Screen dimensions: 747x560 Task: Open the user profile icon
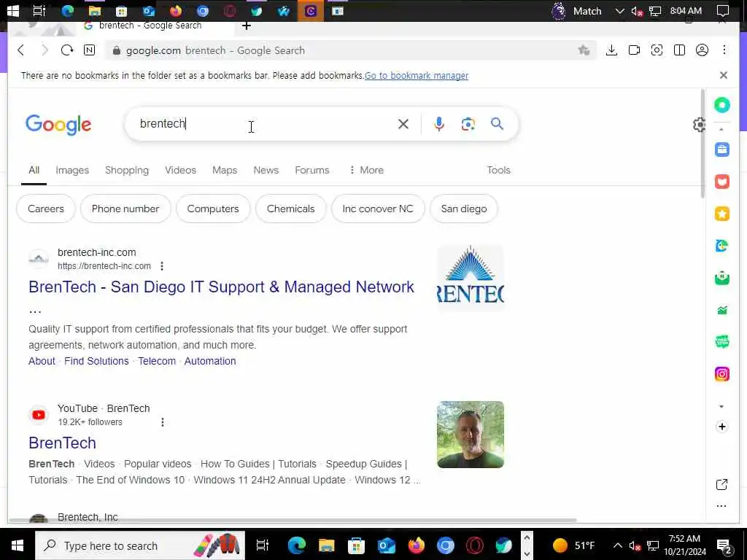(702, 50)
